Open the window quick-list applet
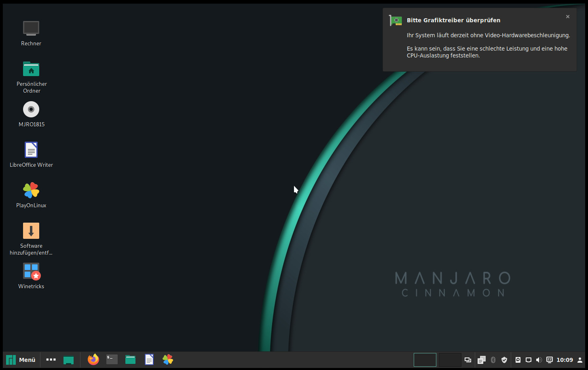 tap(468, 360)
